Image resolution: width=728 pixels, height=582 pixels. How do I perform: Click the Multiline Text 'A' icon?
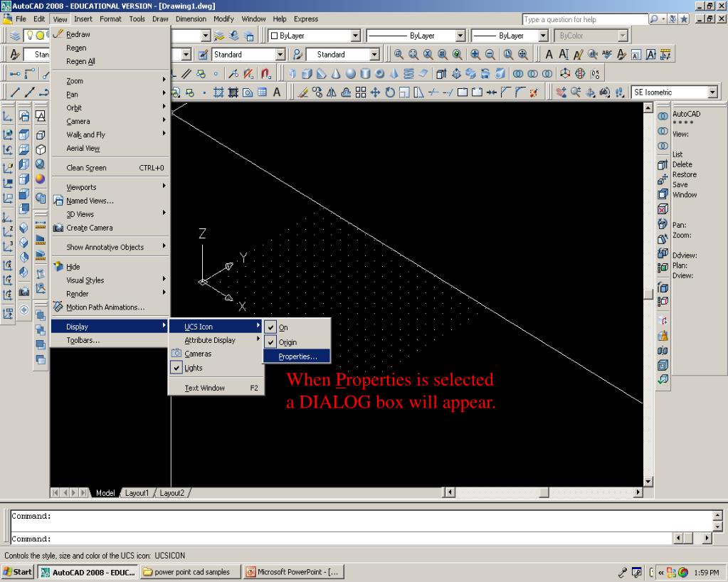point(277,92)
